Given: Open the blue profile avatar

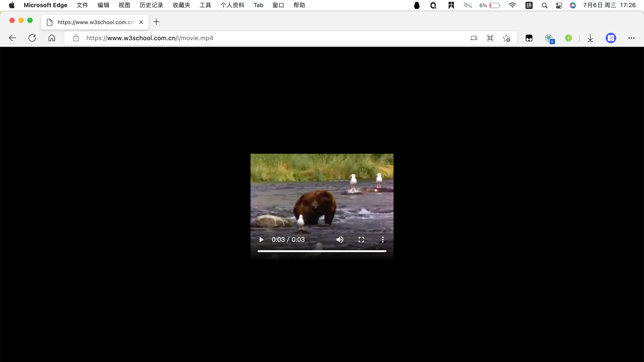Looking at the screenshot, I should point(611,38).
